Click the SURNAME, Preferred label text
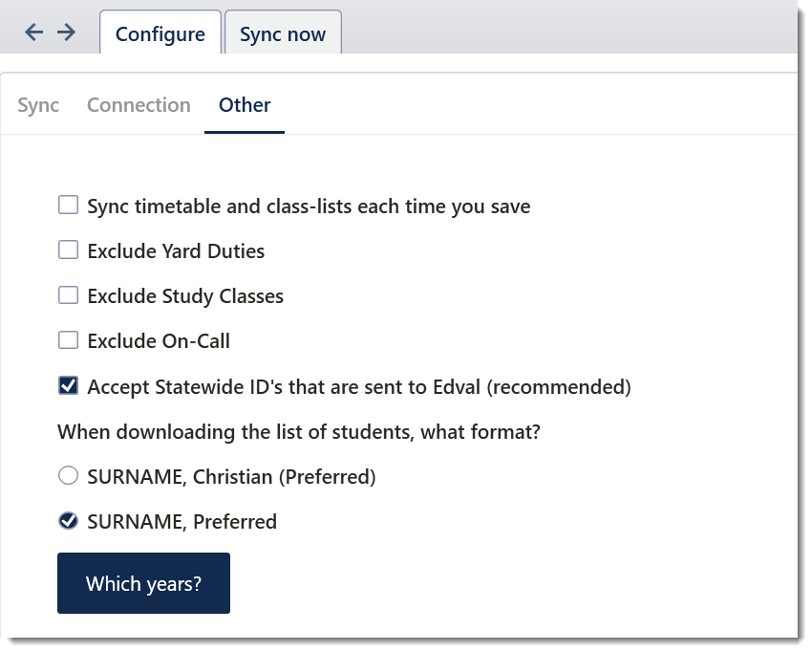This screenshot has height=652, width=812. coord(182,522)
